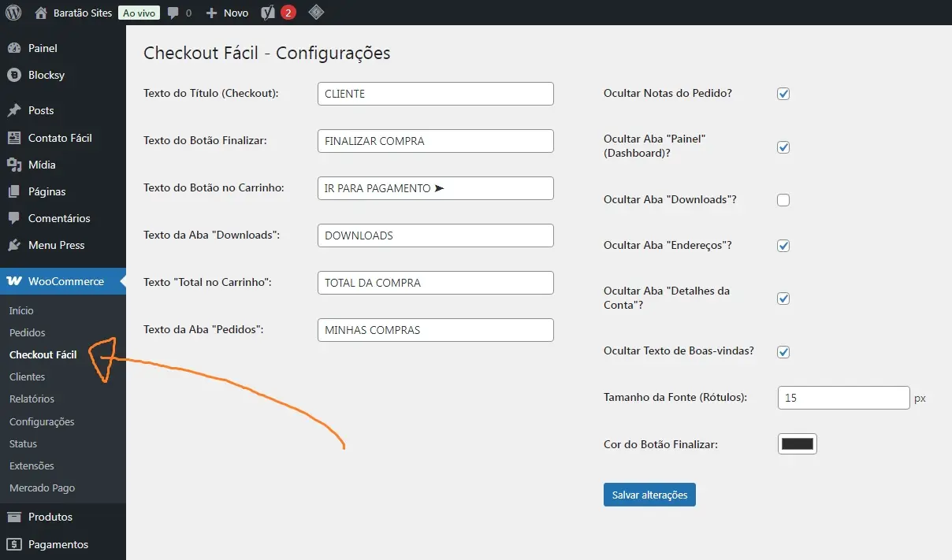Image resolution: width=952 pixels, height=560 pixels.
Task: Click the WordPress logo icon
Action: [13, 13]
